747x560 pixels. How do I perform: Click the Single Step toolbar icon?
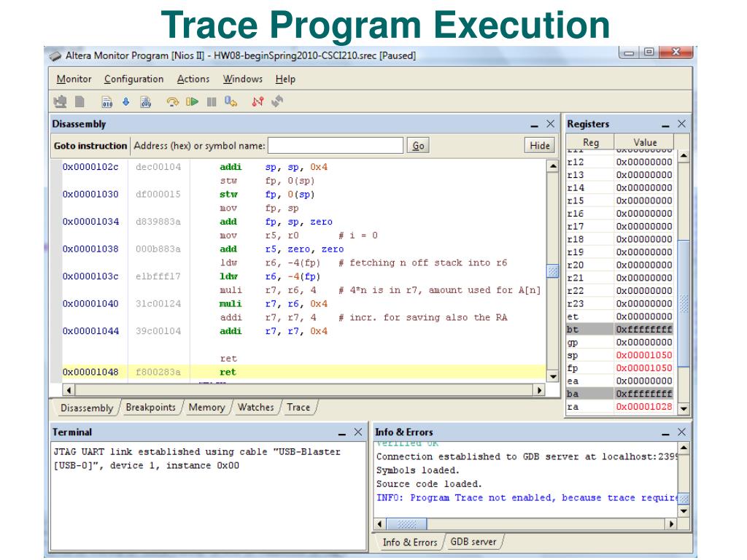coord(173,102)
